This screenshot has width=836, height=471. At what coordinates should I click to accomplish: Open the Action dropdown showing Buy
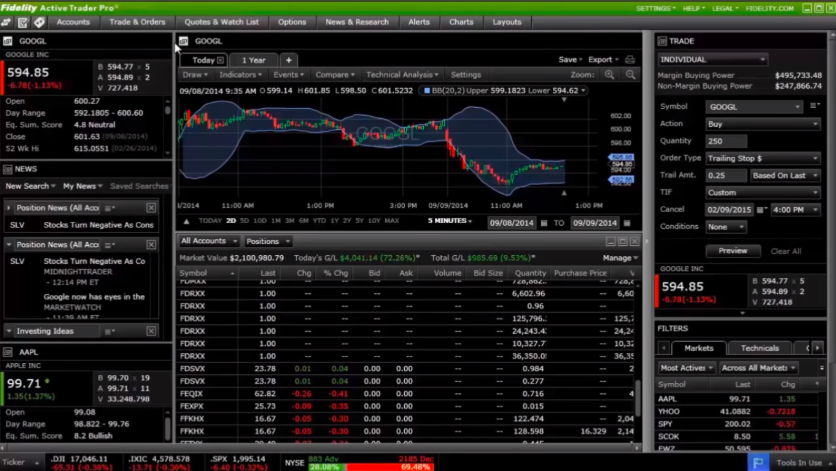pos(762,124)
